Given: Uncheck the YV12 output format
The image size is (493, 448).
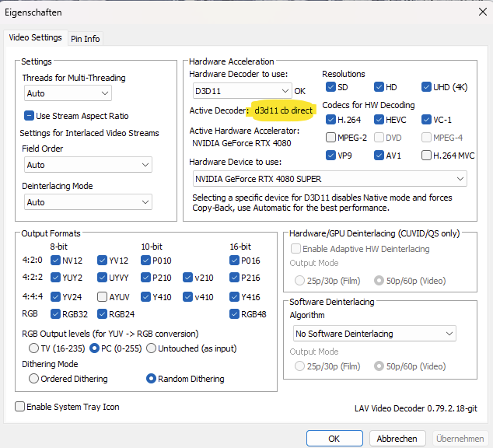Looking at the screenshot, I should click(x=102, y=261).
